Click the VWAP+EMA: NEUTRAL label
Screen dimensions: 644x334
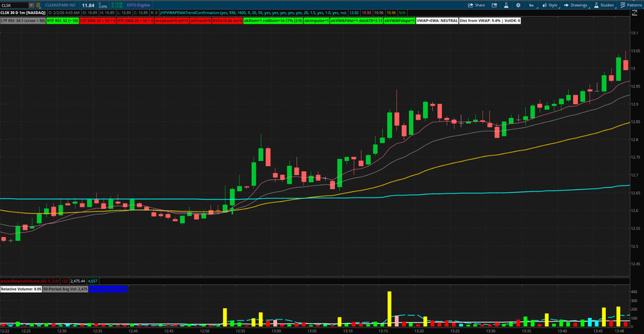click(437, 21)
